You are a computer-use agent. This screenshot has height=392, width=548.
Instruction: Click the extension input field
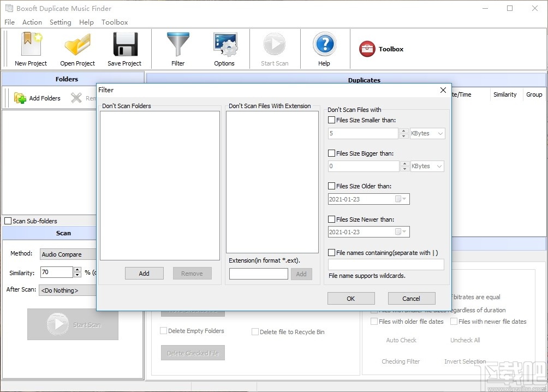[x=258, y=274]
